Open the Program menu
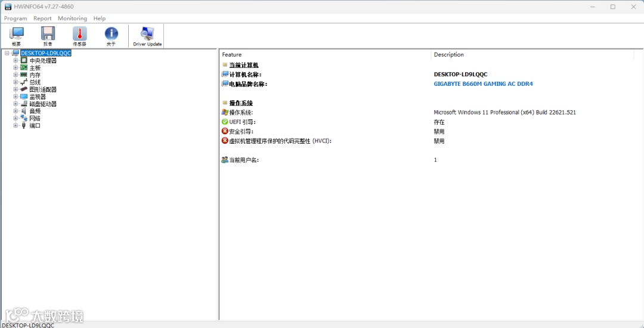This screenshot has width=644, height=328. pos(16,18)
